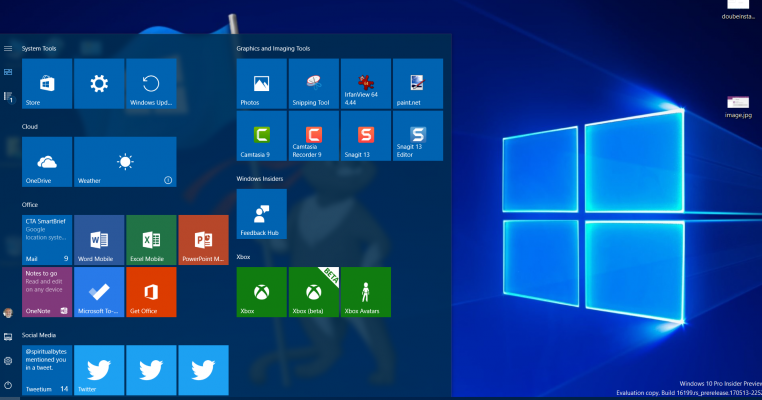The width and height of the screenshot is (762, 400).
Task: Click the user account avatar in Start rail
Action: (x=8, y=313)
